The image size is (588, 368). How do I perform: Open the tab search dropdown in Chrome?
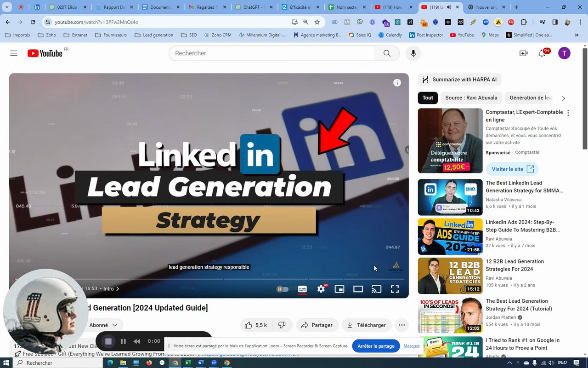coord(6,7)
